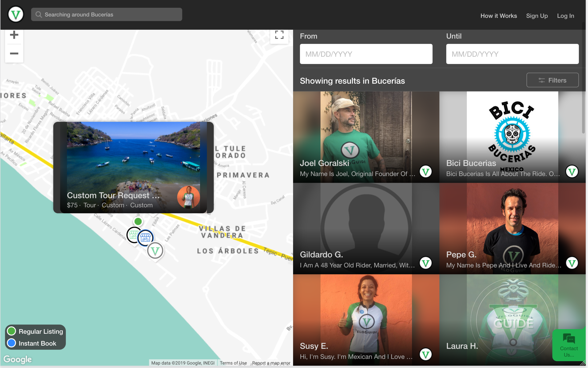Click V badge on Pepe G. card
Viewport: 588px width, 368px height.
(572, 263)
